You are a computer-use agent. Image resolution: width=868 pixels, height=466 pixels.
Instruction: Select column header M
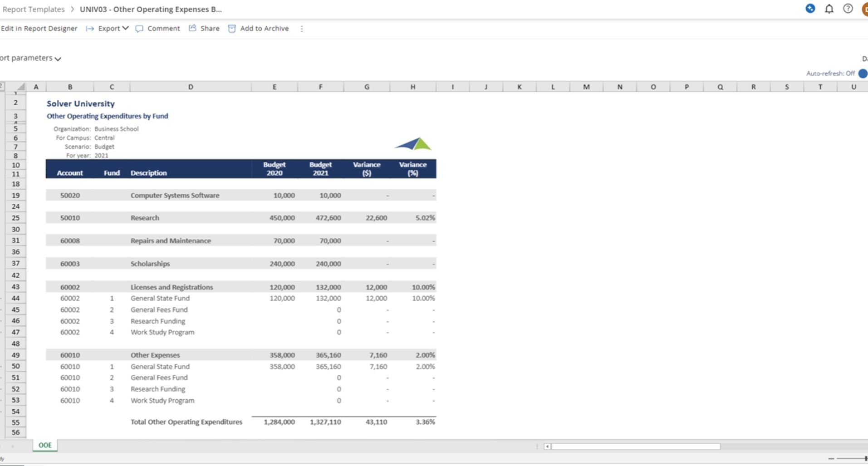(586, 87)
